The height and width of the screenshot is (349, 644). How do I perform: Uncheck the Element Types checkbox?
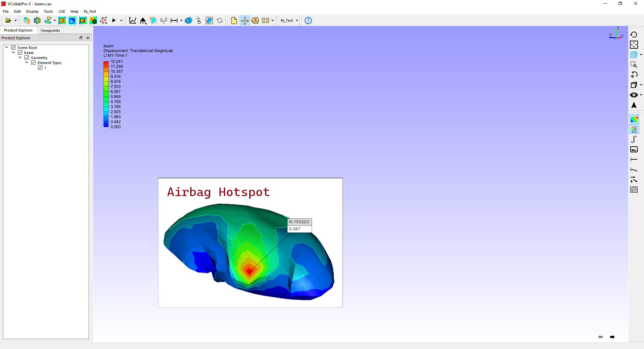pyautogui.click(x=34, y=63)
